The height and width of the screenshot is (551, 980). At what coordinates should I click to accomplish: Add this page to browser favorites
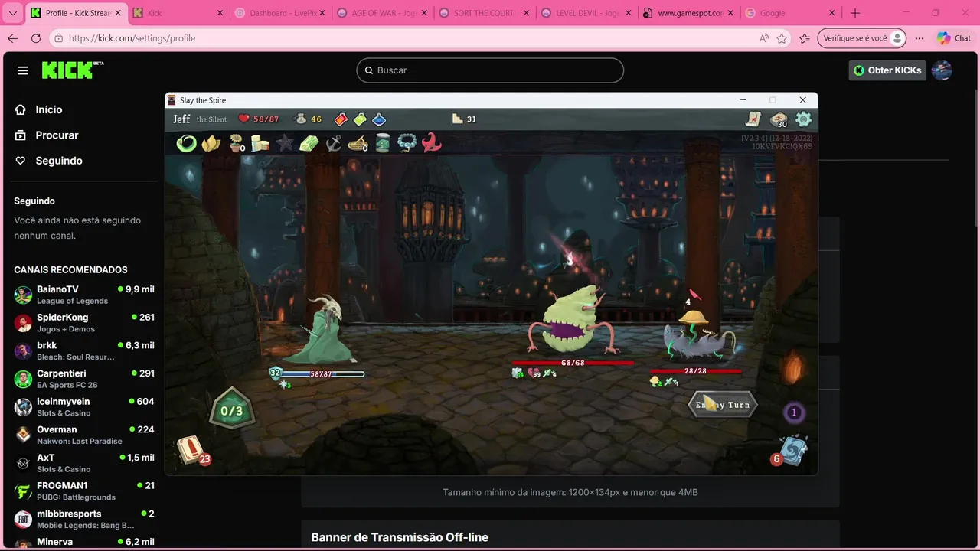[x=782, y=38]
